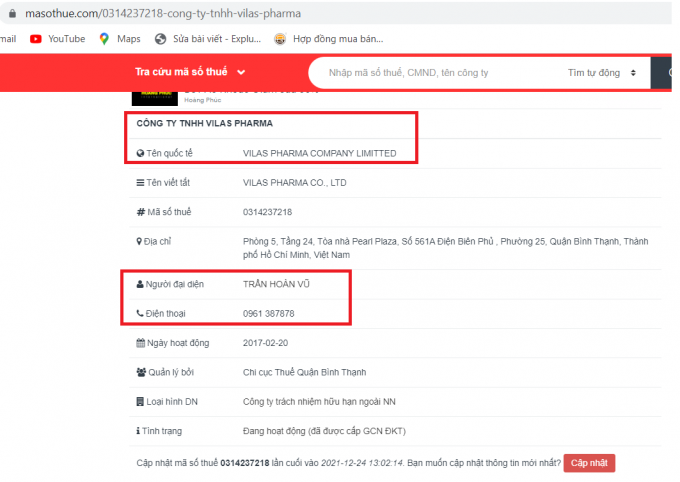680x482 pixels.
Task: Click the Google Maps pin icon
Action: click(x=104, y=39)
